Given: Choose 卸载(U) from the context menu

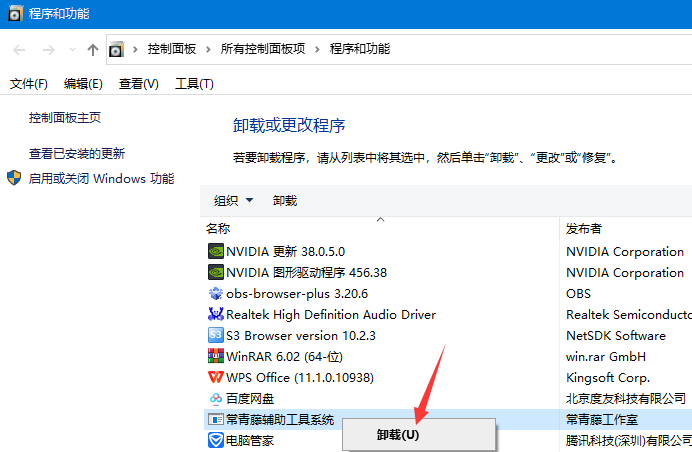Looking at the screenshot, I should pyautogui.click(x=418, y=435).
